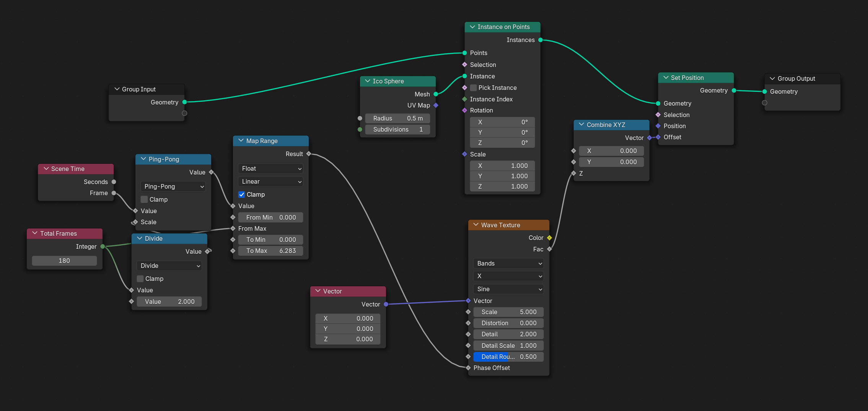Disable Clamp in the Map Range node

(x=241, y=194)
